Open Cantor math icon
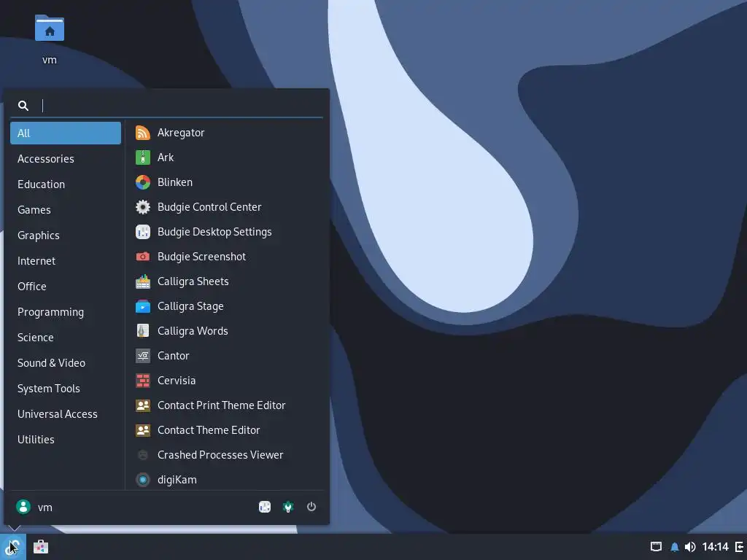This screenshot has height=560, width=747. (x=143, y=356)
